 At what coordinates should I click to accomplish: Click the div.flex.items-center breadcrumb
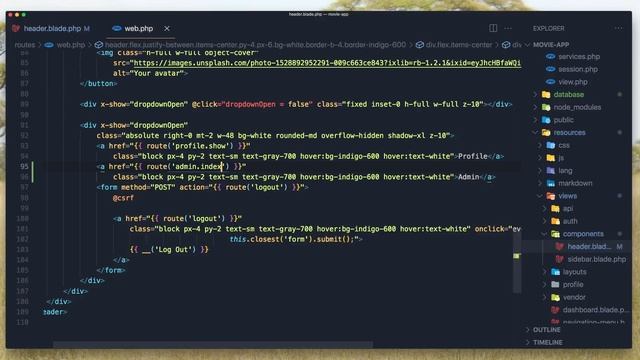click(x=459, y=45)
